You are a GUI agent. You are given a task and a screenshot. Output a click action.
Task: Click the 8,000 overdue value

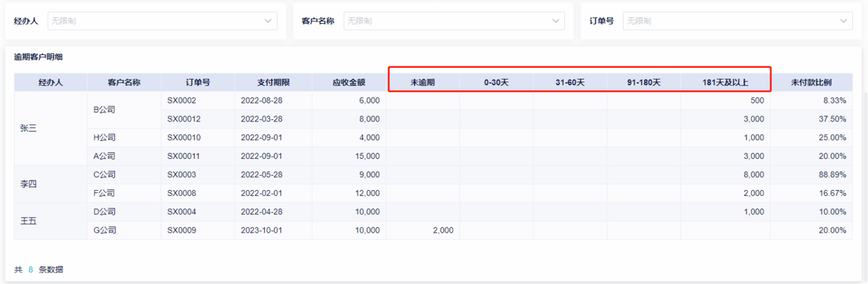(753, 174)
